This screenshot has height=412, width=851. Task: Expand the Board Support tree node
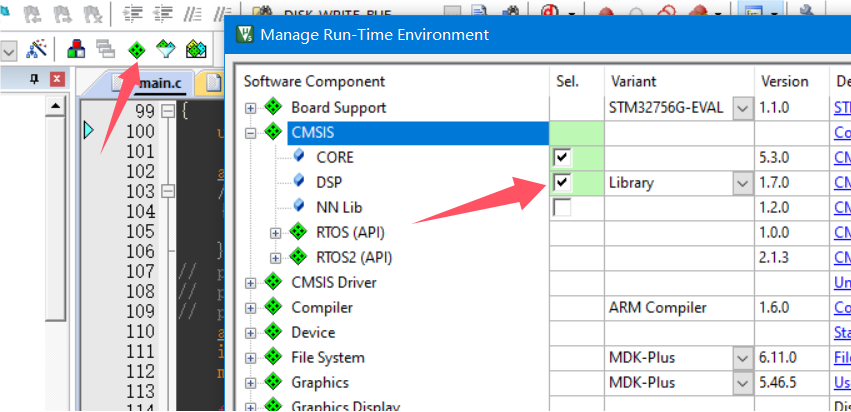[x=250, y=108]
